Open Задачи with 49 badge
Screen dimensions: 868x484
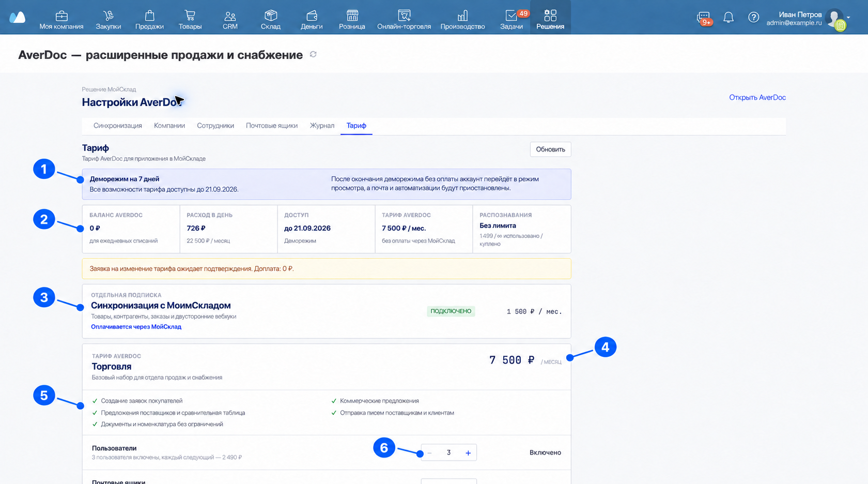click(x=512, y=20)
